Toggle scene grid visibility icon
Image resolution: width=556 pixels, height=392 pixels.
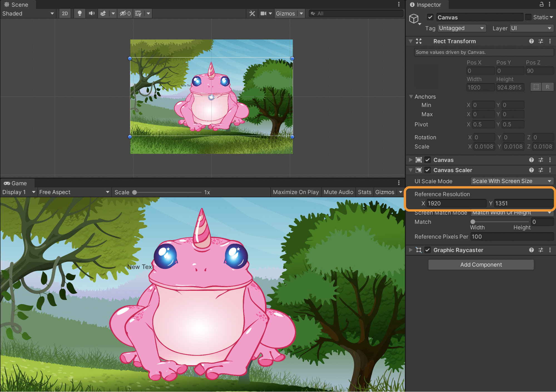(138, 13)
